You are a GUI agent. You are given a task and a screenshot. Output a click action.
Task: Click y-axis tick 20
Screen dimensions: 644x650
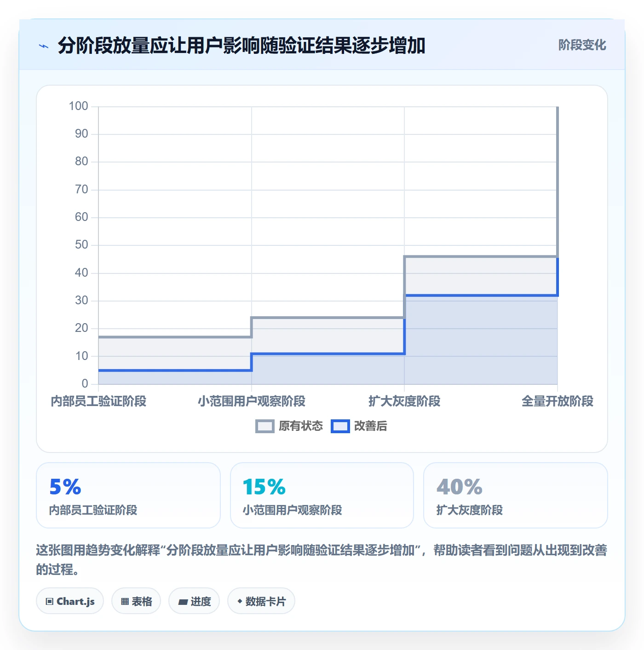pos(81,328)
